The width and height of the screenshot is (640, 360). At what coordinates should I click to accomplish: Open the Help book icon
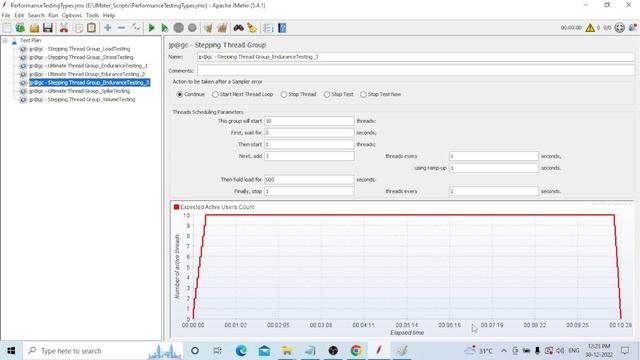pyautogui.click(x=282, y=28)
